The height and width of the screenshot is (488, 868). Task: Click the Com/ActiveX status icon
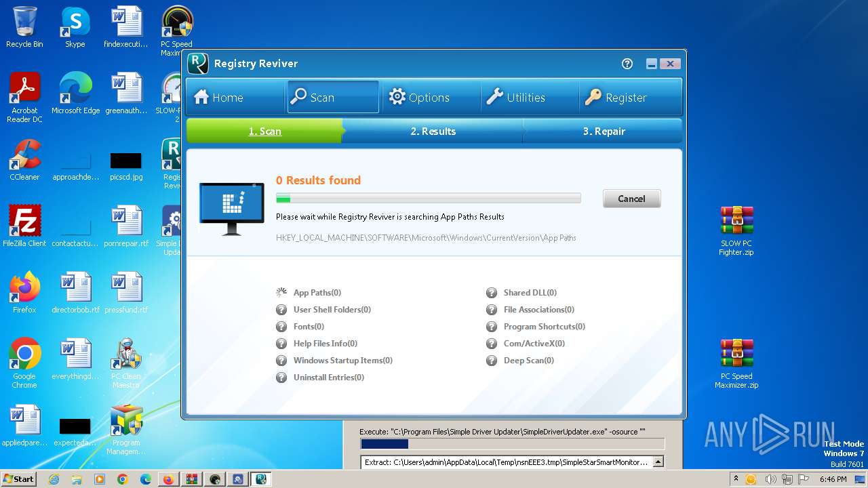click(492, 344)
